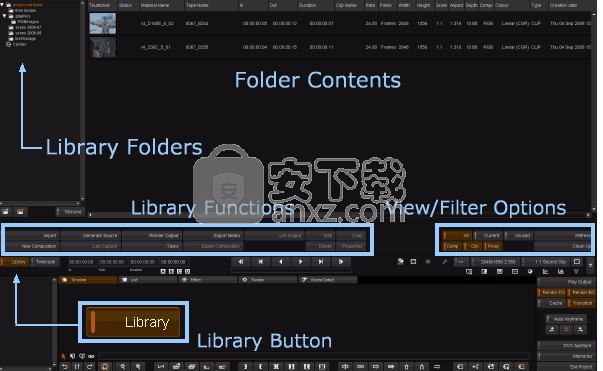Toggle the Clip filter

tap(473, 246)
